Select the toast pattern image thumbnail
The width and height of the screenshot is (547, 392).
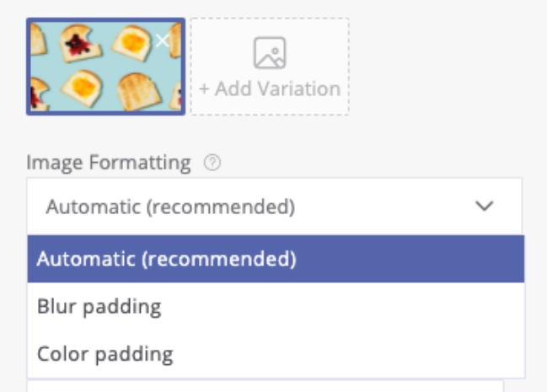[105, 67]
